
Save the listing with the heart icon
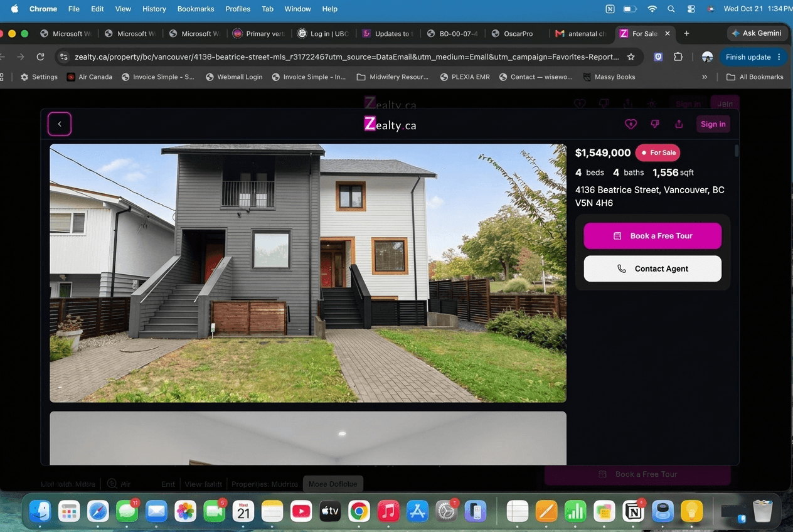631,124
